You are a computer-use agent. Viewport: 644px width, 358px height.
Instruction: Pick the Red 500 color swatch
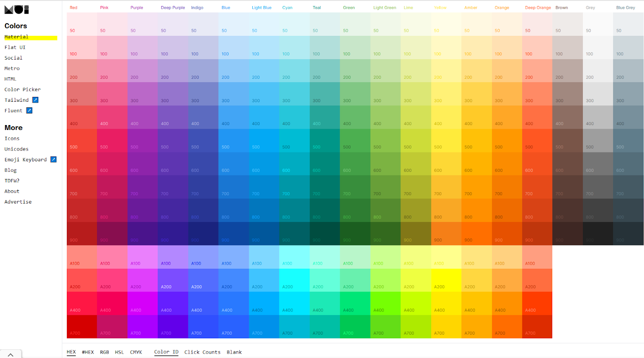click(x=82, y=141)
